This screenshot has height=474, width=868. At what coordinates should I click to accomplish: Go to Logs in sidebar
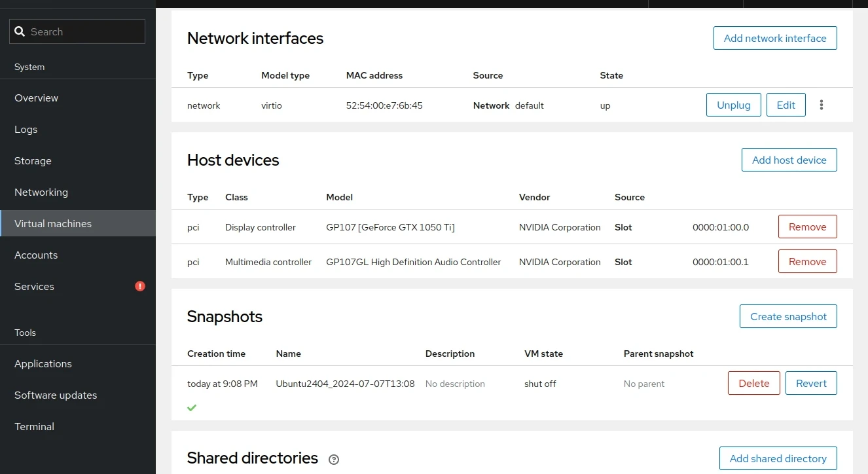[26, 129]
